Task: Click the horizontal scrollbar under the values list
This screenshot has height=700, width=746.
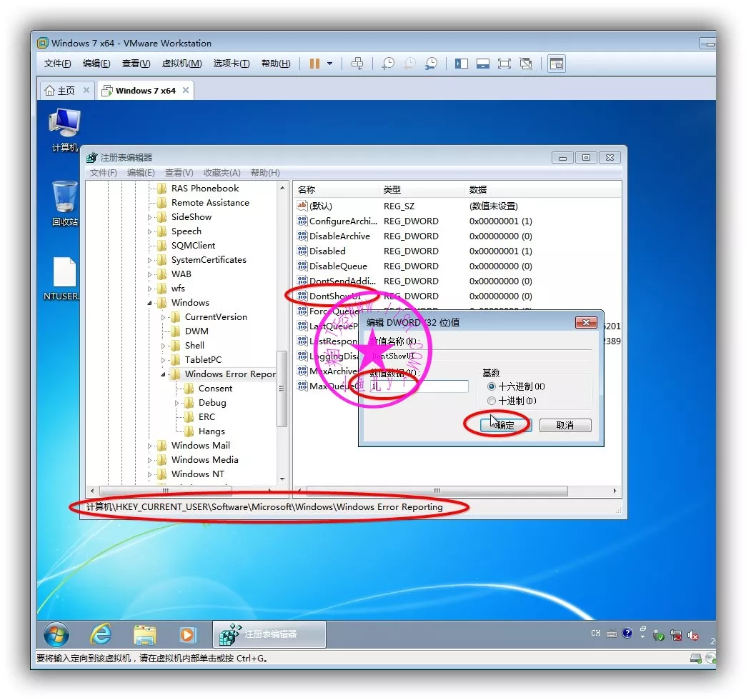Action: pos(437,491)
